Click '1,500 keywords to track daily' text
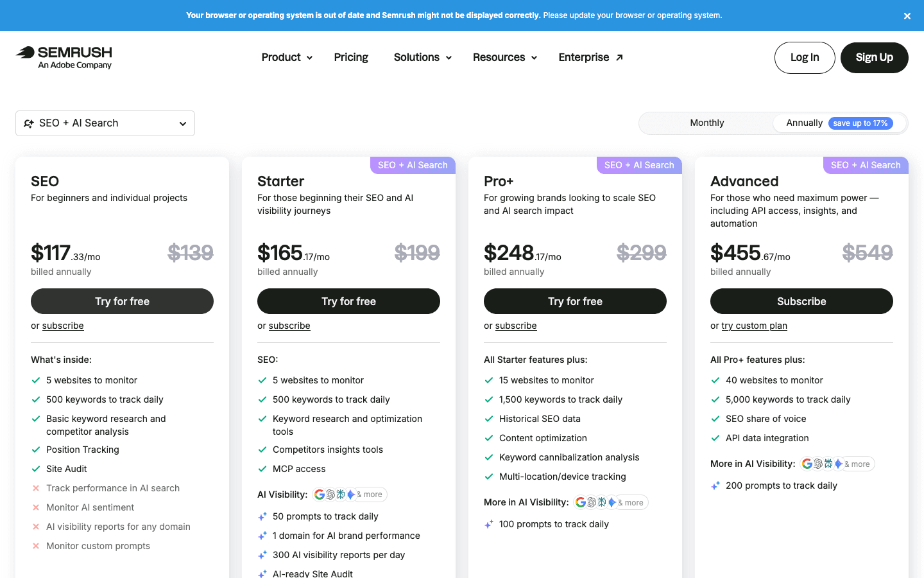This screenshot has width=924, height=578. [x=561, y=399]
